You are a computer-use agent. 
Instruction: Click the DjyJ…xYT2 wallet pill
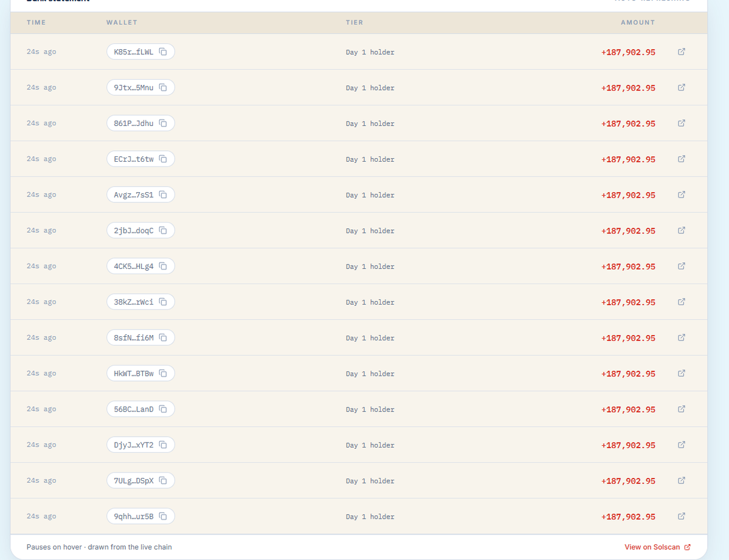click(x=140, y=444)
